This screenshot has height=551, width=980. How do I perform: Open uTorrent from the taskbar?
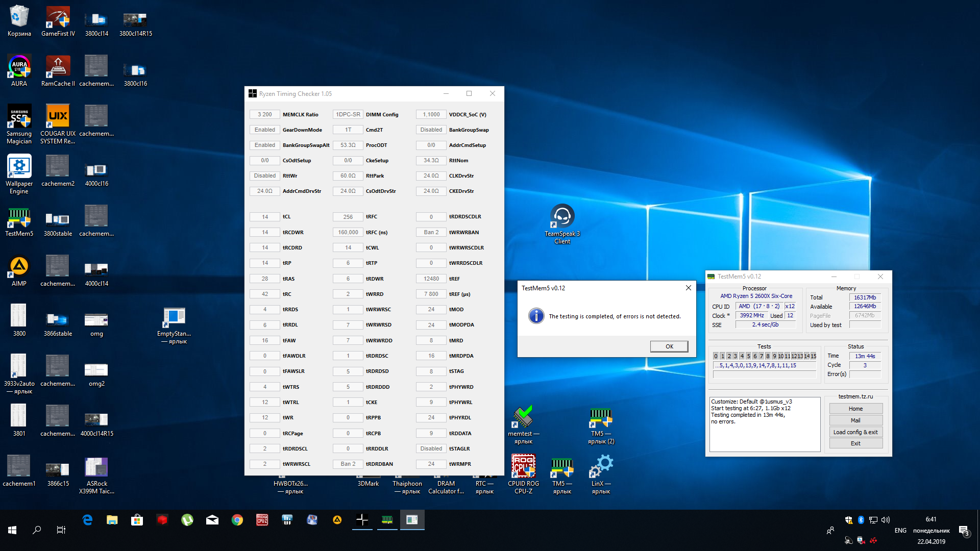pos(187,520)
